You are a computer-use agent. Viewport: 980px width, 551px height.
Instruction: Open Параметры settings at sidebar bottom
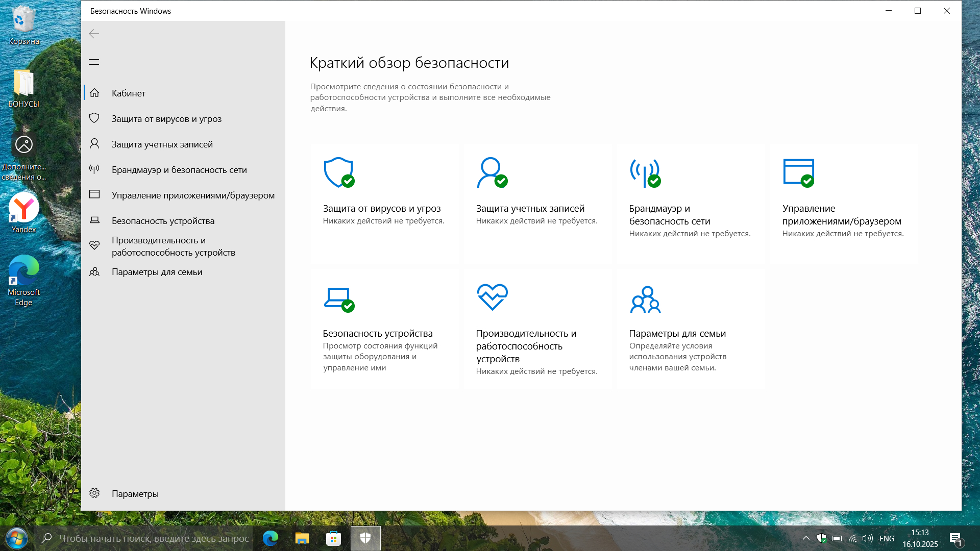[x=135, y=494]
